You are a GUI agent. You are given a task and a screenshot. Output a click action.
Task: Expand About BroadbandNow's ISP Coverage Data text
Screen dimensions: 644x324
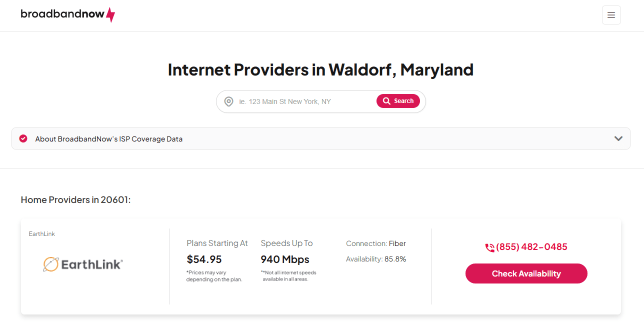[108, 139]
